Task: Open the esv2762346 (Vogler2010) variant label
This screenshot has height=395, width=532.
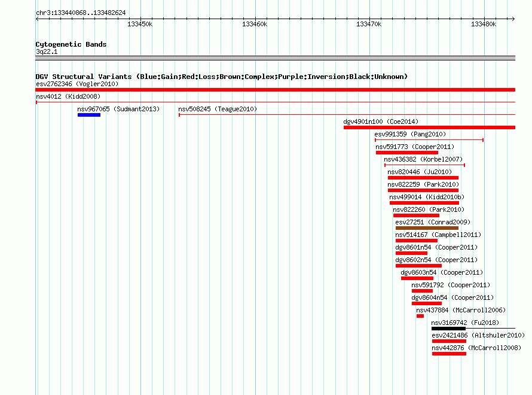Action: tap(77, 84)
